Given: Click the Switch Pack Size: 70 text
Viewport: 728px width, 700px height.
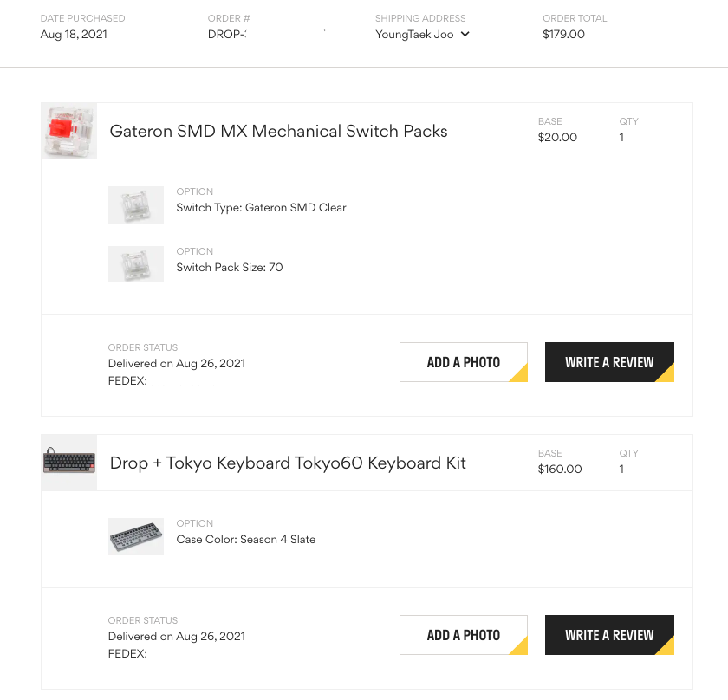Looking at the screenshot, I should tap(229, 268).
